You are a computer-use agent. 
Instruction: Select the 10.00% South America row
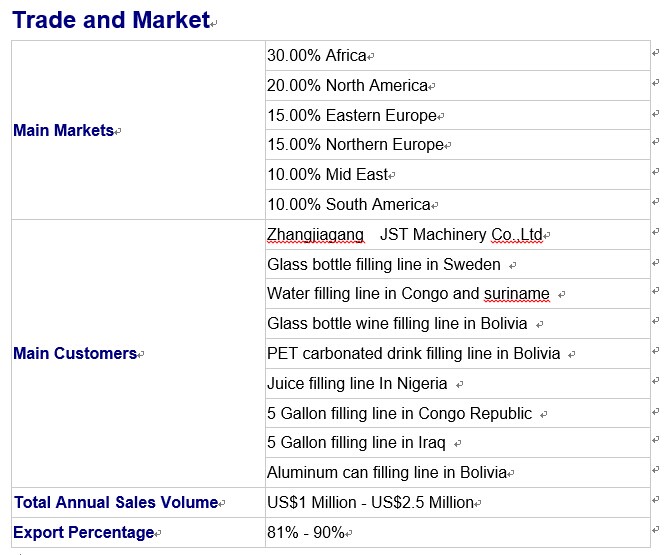tap(458, 204)
